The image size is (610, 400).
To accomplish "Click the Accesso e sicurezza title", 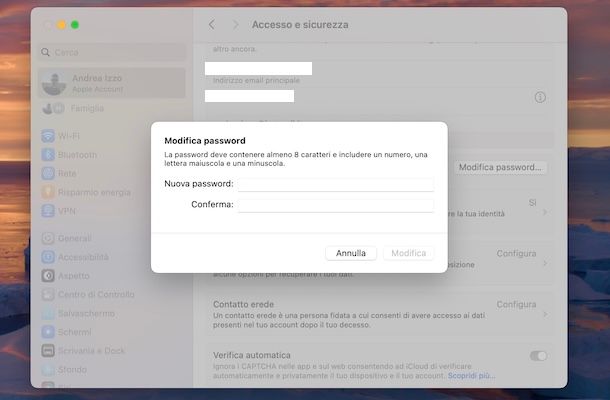I will (300, 25).
